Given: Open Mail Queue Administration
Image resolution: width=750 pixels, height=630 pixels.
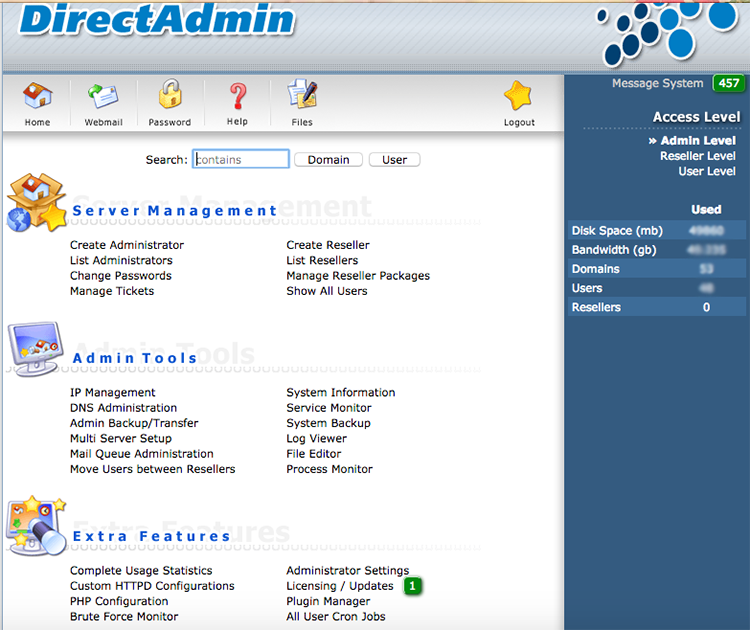Looking at the screenshot, I should click(142, 453).
